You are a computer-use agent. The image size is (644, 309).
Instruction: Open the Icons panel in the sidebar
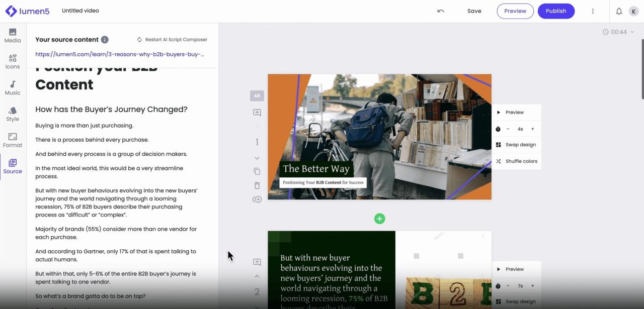pos(12,62)
